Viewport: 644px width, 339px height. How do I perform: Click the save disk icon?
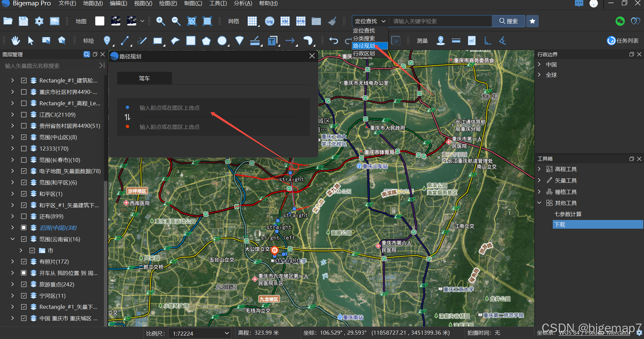point(23,21)
